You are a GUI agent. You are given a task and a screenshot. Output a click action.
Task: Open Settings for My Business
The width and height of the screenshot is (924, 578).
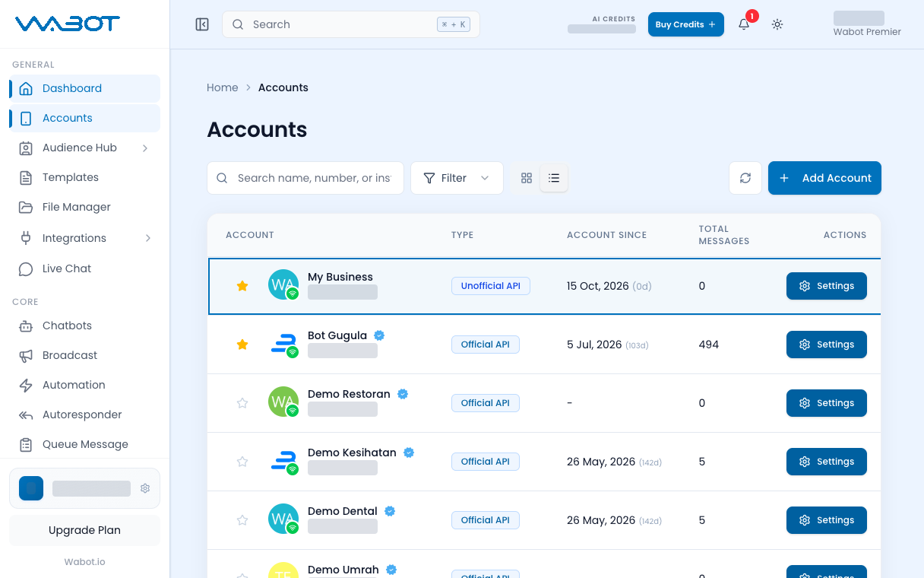click(827, 286)
